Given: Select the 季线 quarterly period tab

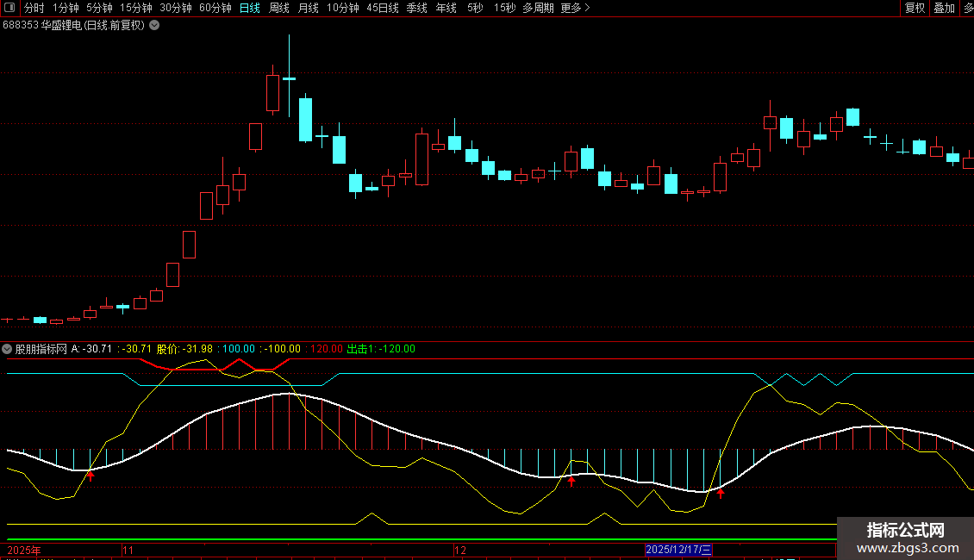Looking at the screenshot, I should pos(416,8).
